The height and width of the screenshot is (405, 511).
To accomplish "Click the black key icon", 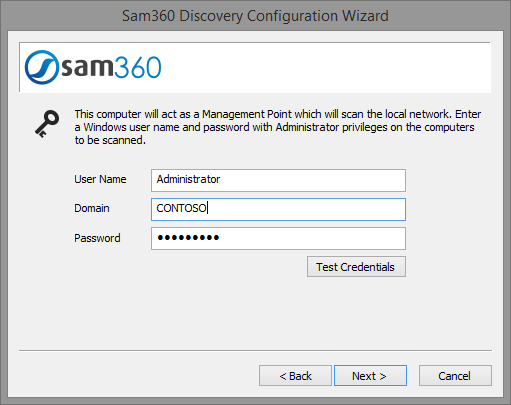I will (x=47, y=124).
